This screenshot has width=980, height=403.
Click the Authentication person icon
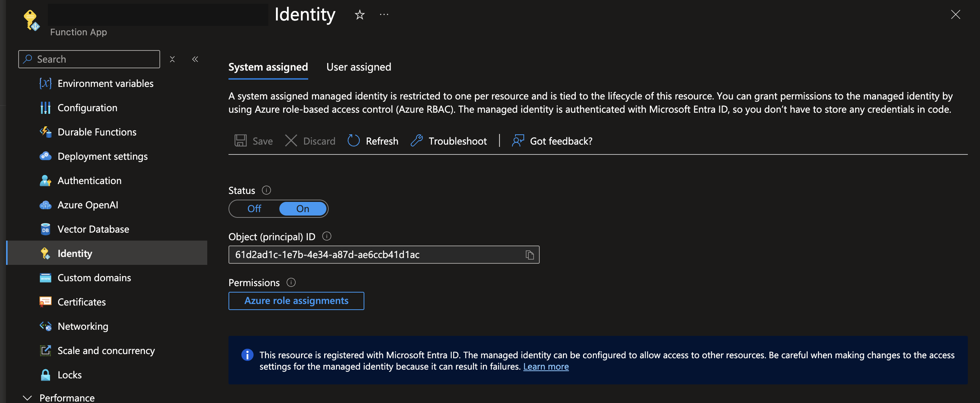click(45, 181)
